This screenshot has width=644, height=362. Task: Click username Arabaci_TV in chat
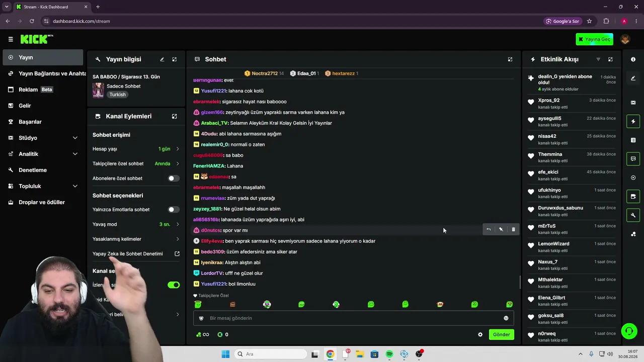coord(214,123)
